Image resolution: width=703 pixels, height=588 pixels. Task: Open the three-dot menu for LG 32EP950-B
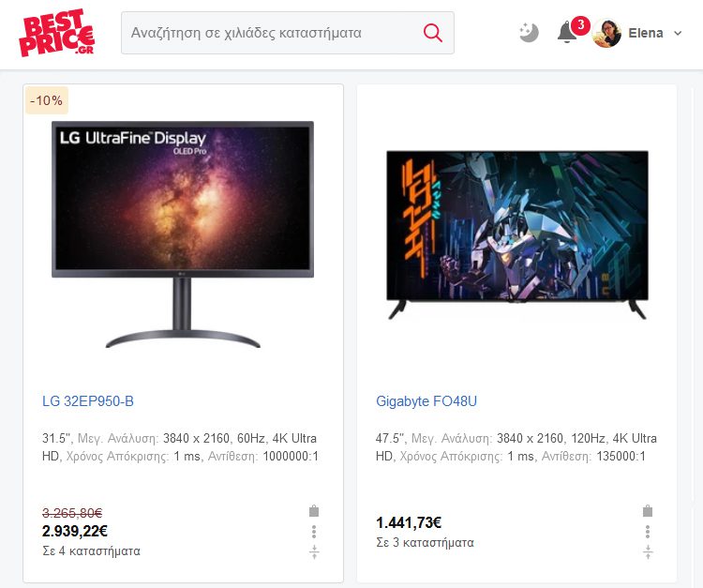click(314, 532)
